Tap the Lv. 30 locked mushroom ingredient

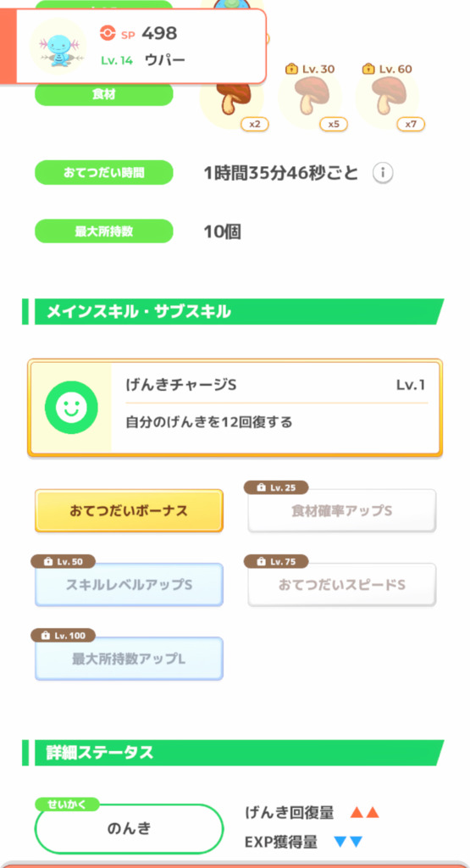click(312, 98)
